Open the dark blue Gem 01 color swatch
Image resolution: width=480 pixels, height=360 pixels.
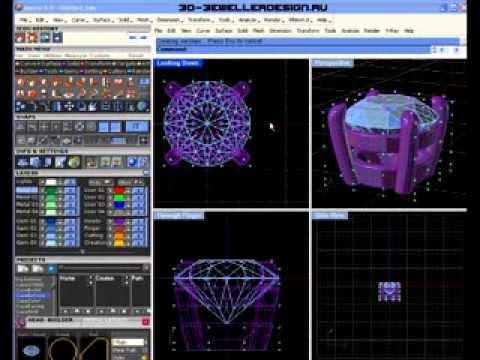tap(51, 221)
